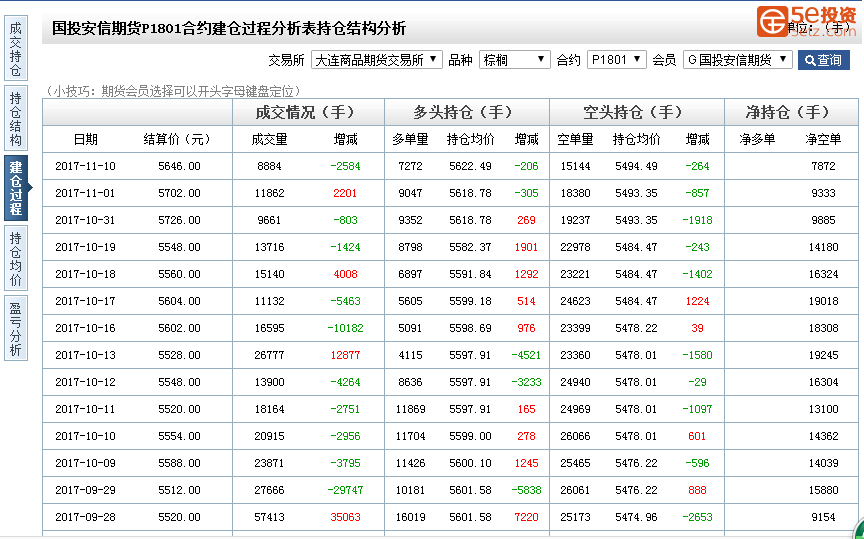Screen dimensions: 864x539
Task: Click long average price 5622.49
Action: coord(470,166)
